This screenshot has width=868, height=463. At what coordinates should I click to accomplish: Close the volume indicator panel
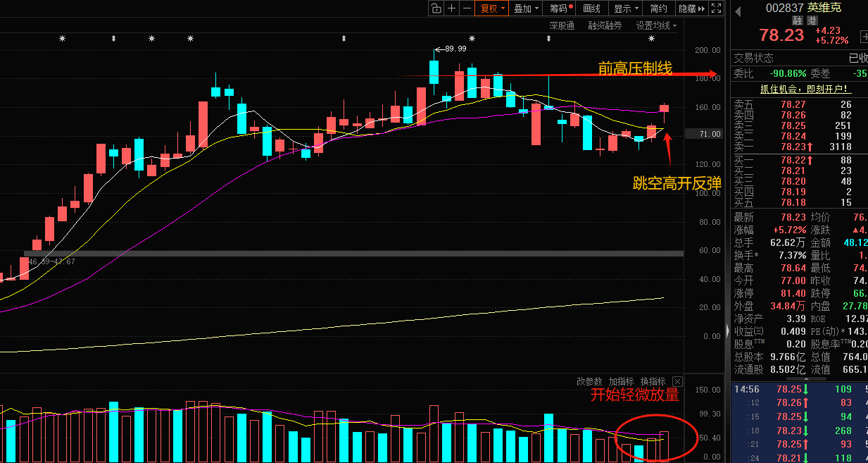coord(677,381)
